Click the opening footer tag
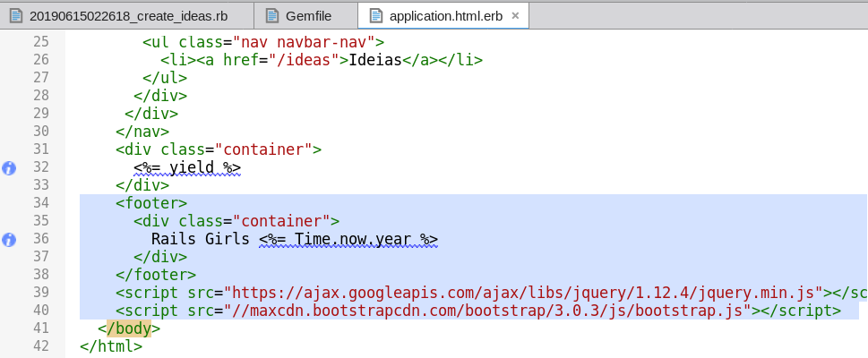Viewport: 868px width, 358px height. tap(151, 203)
